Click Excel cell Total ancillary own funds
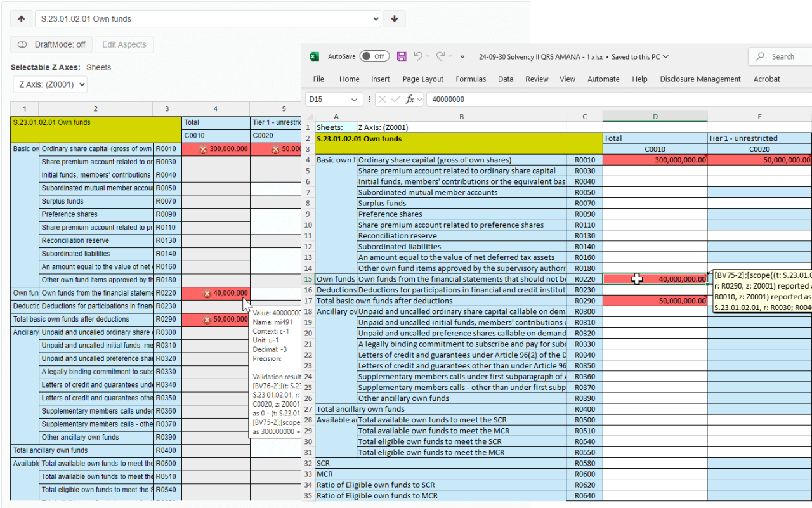The image size is (812, 508). click(x=440, y=409)
